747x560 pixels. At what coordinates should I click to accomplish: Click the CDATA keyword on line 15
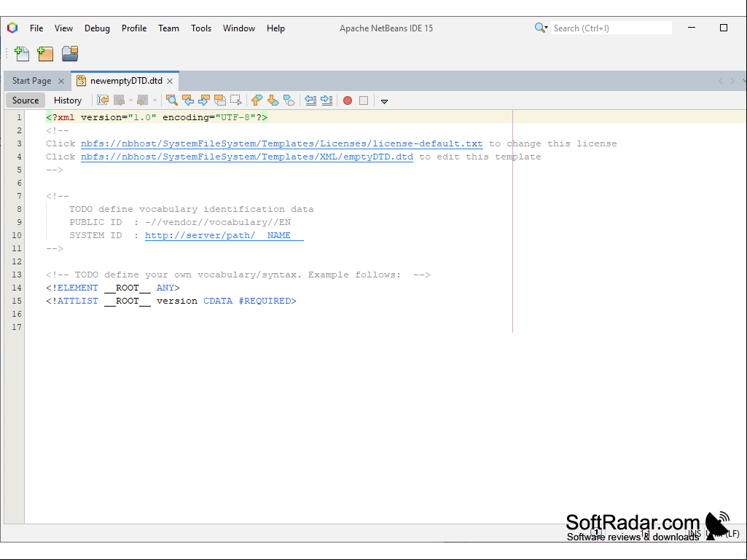(218, 301)
